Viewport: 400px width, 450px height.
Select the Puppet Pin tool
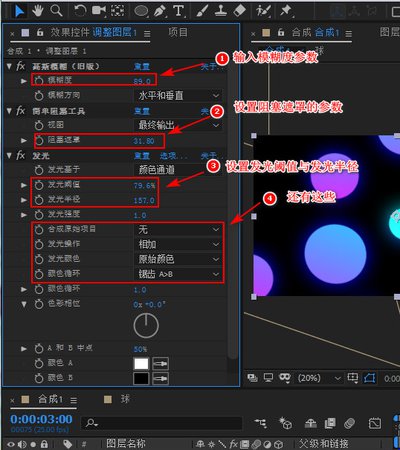[285, 11]
